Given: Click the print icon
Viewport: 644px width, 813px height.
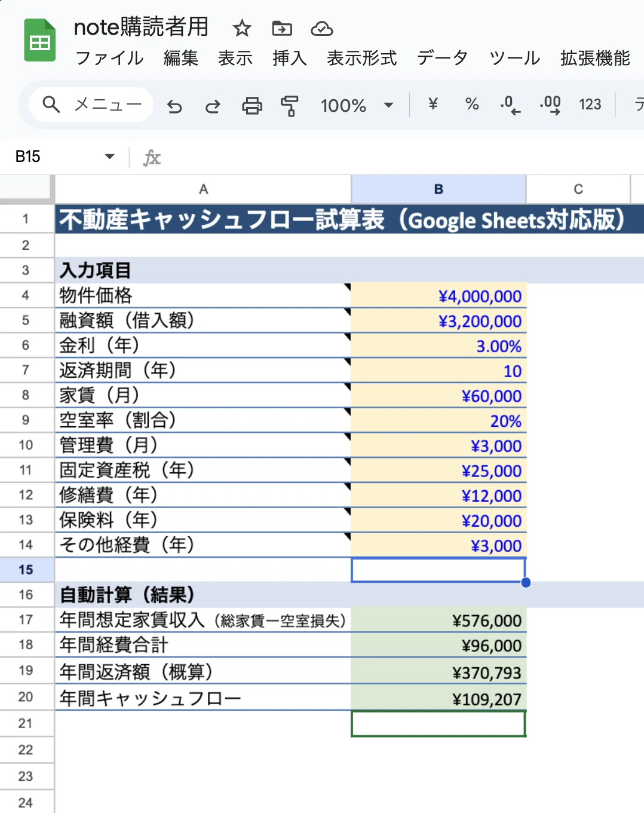Looking at the screenshot, I should (x=252, y=106).
